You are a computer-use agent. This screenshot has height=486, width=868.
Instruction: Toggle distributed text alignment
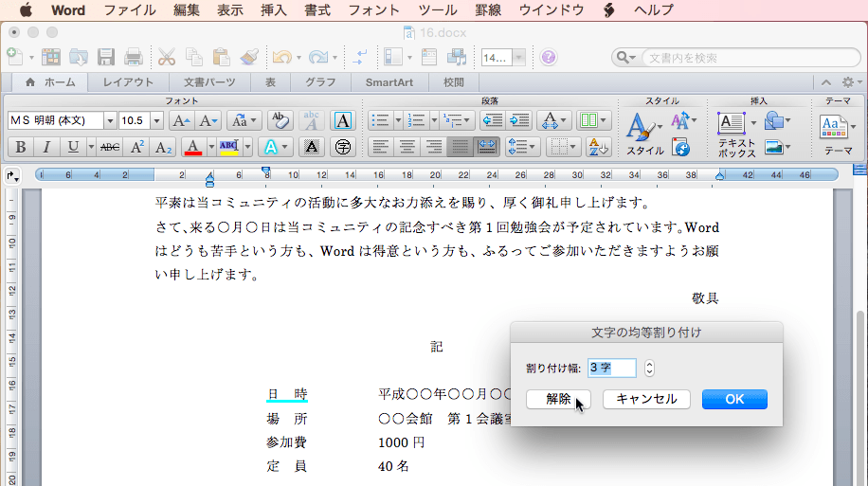[486, 147]
